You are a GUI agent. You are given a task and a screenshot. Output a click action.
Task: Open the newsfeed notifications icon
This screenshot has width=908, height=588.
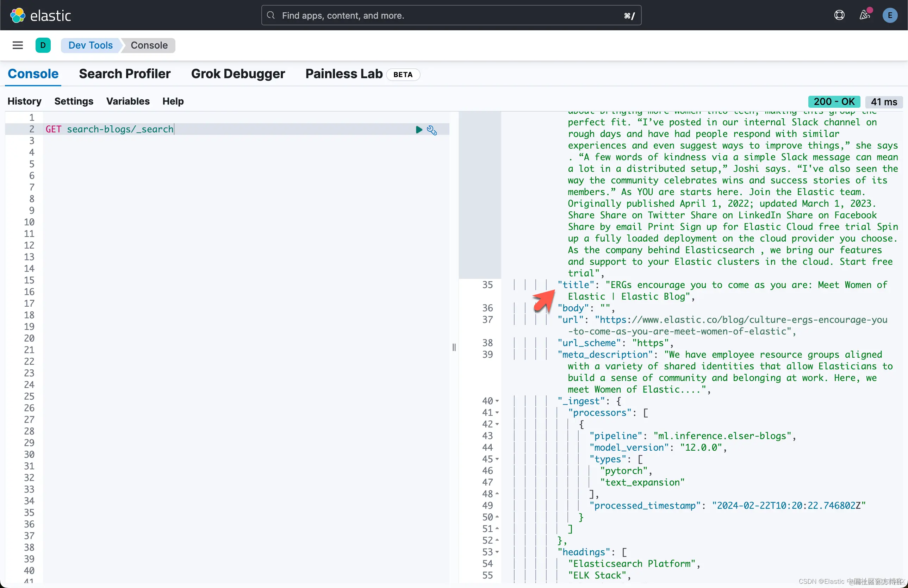tap(864, 15)
